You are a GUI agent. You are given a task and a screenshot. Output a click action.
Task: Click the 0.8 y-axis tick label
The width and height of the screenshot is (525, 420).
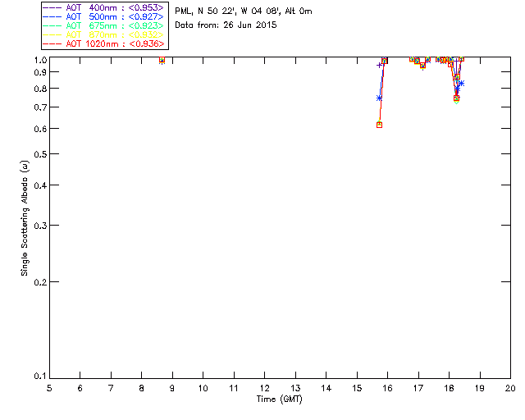tap(40, 89)
